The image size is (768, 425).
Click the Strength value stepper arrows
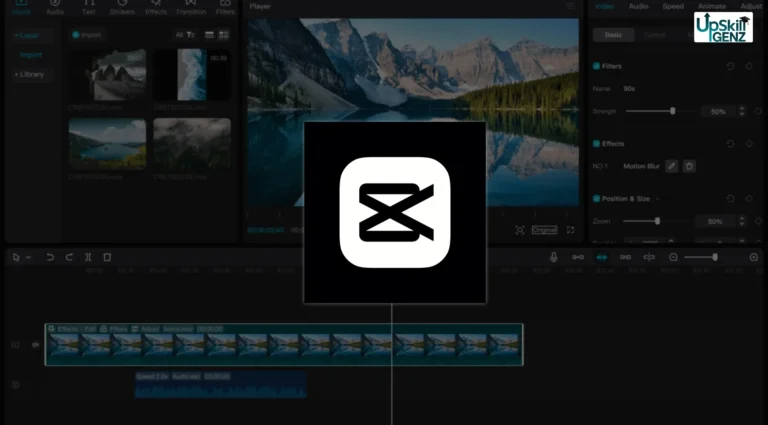click(x=742, y=112)
